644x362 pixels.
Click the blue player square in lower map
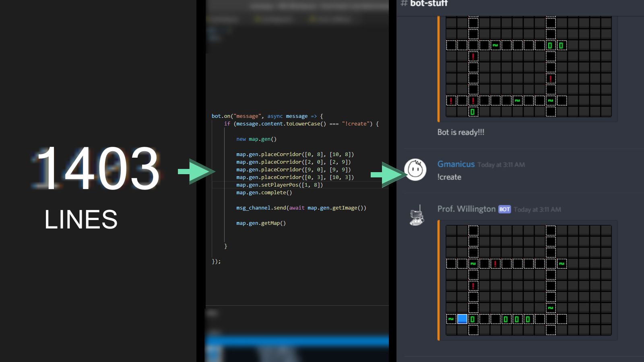(462, 319)
